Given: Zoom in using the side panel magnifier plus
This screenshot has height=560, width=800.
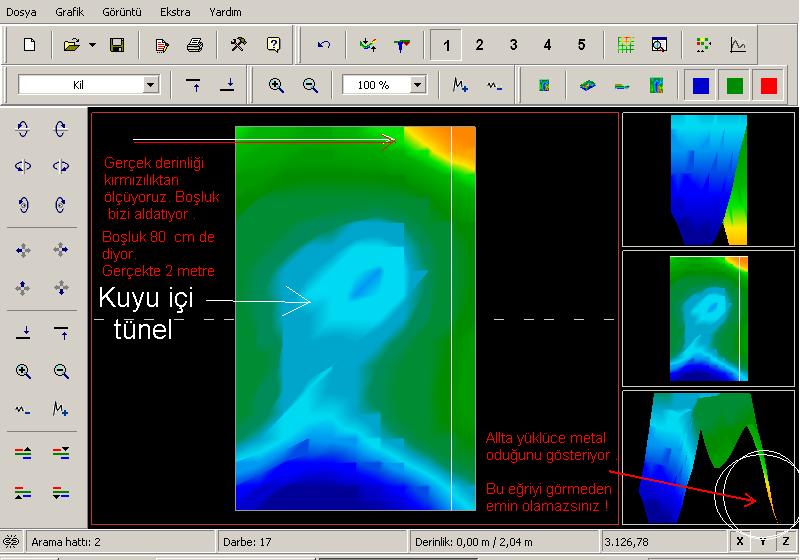Looking at the screenshot, I should 23,371.
